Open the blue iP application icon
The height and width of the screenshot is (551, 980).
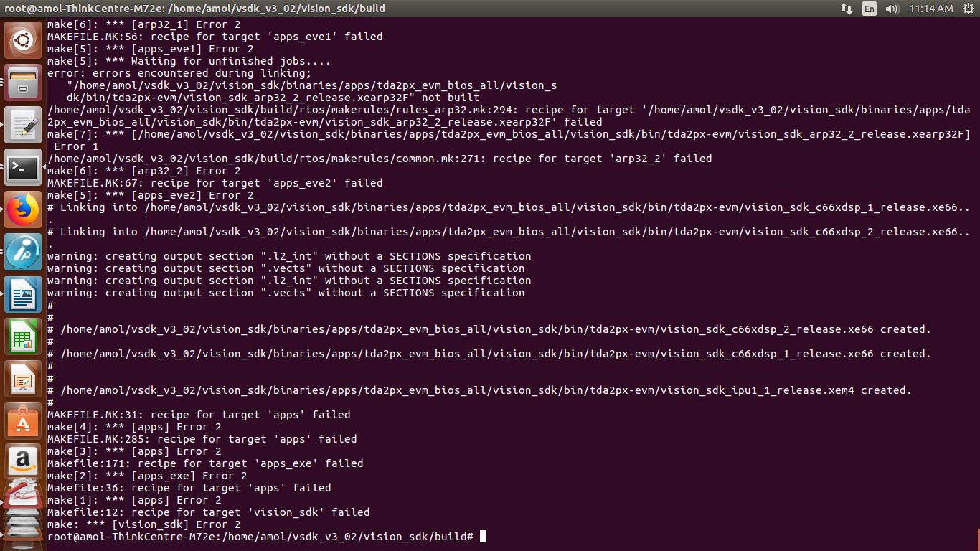pos(23,252)
